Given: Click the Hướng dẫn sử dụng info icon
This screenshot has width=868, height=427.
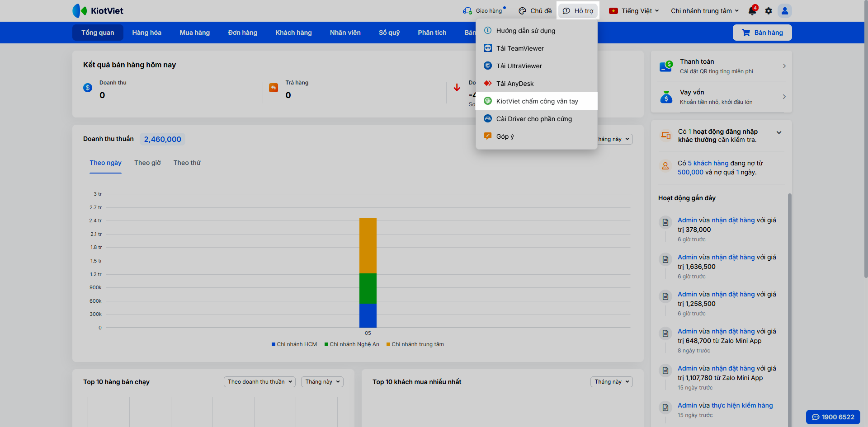Looking at the screenshot, I should click(488, 31).
